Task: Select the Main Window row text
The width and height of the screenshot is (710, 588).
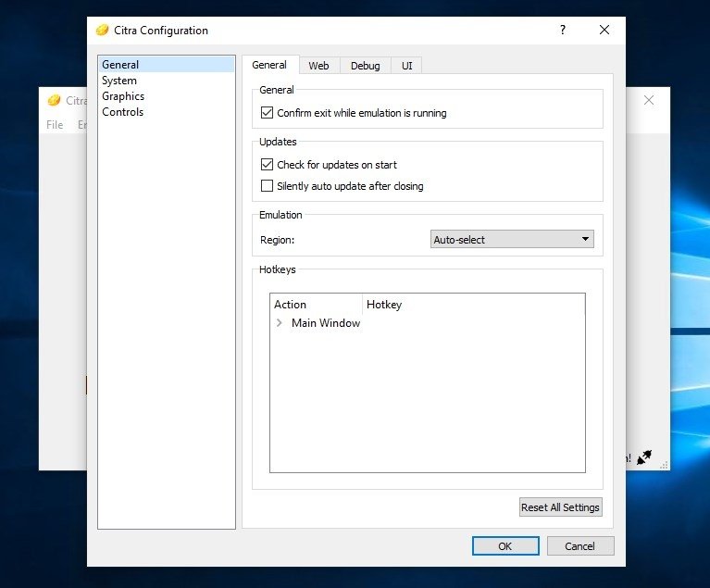Action: 326,322
